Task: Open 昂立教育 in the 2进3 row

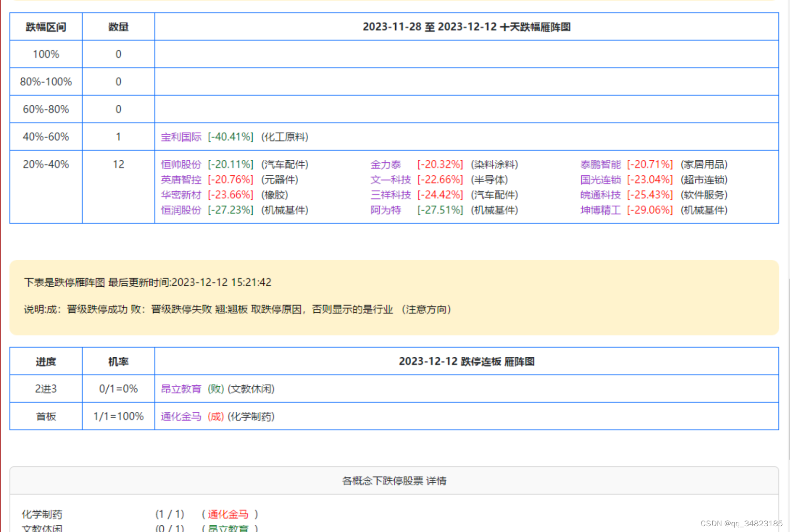Action: point(181,389)
